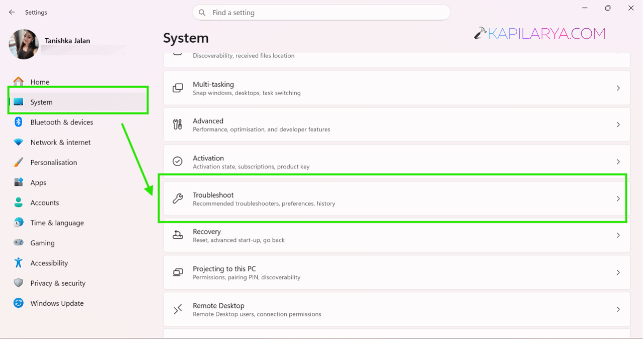This screenshot has height=339, width=644.
Task: Click the Advanced tools icon
Action: click(x=178, y=125)
